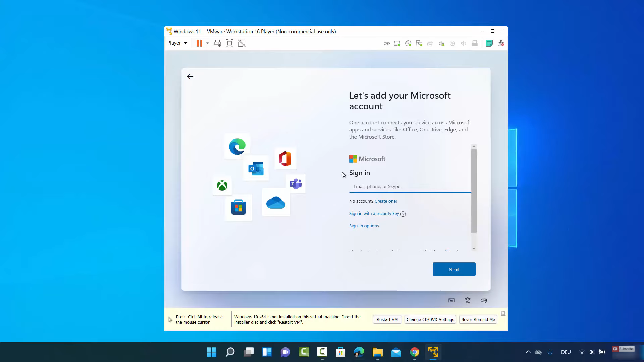Open the power options dropdown arrow
Viewport: 644px width, 362px height.
(208, 43)
